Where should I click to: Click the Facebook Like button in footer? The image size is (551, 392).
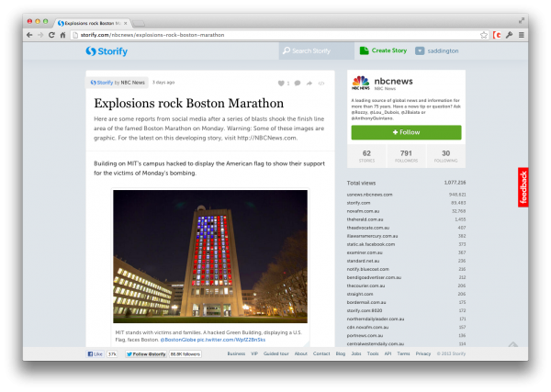pos(96,353)
